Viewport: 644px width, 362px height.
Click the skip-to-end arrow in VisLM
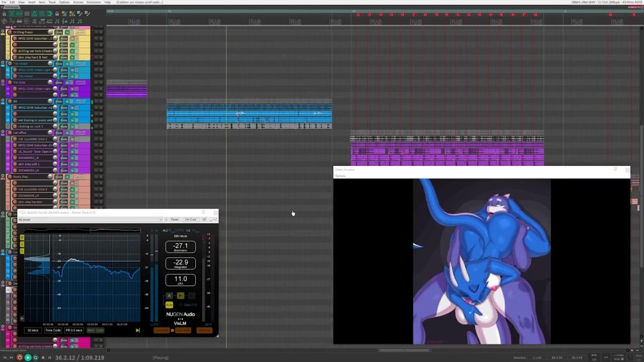click(137, 330)
